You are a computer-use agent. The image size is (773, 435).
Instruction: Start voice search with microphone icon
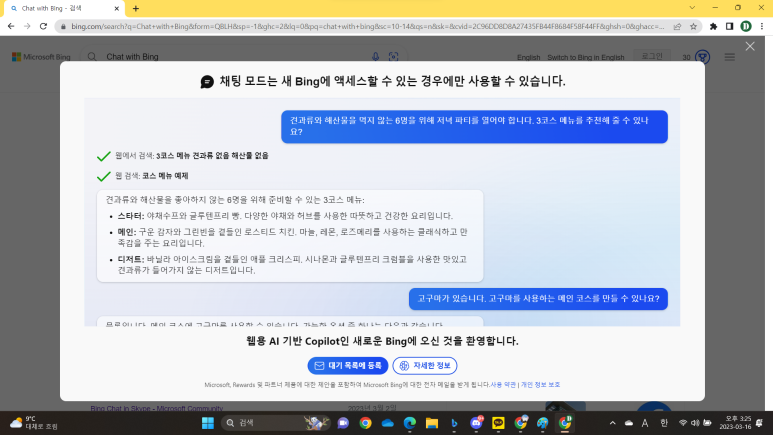click(376, 57)
